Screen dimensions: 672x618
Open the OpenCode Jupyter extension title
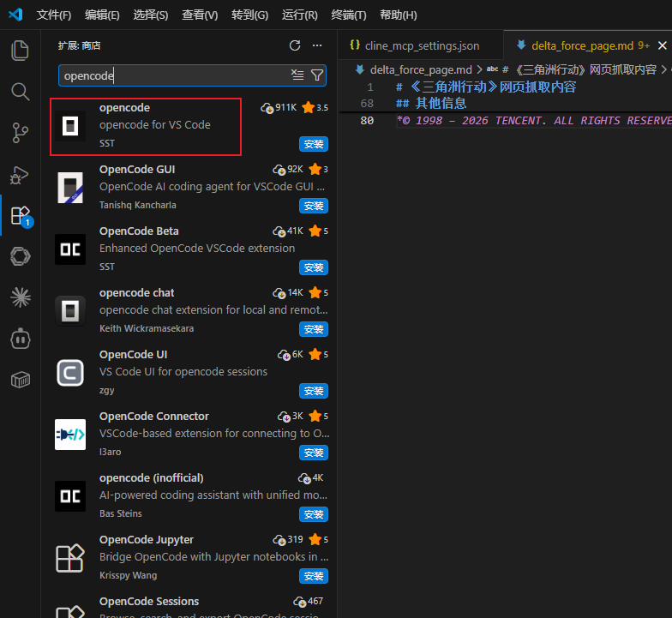coord(147,540)
